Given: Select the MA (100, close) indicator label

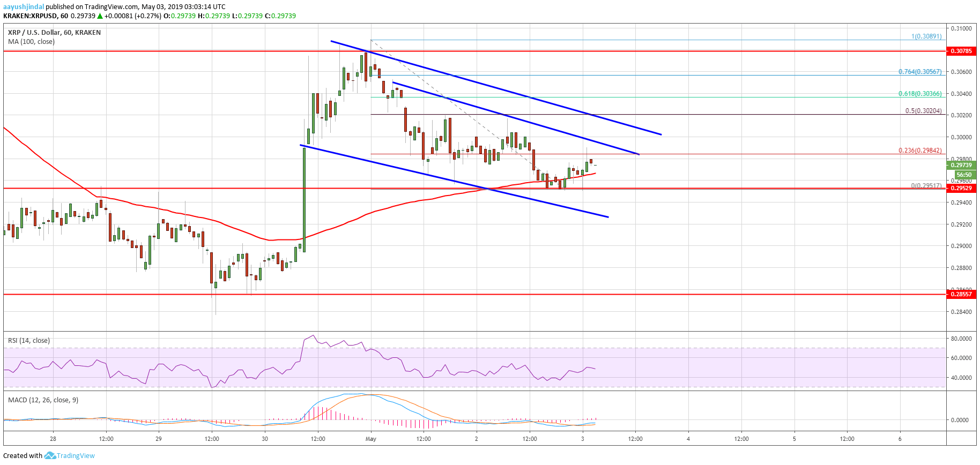Looking at the screenshot, I should click(x=31, y=42).
